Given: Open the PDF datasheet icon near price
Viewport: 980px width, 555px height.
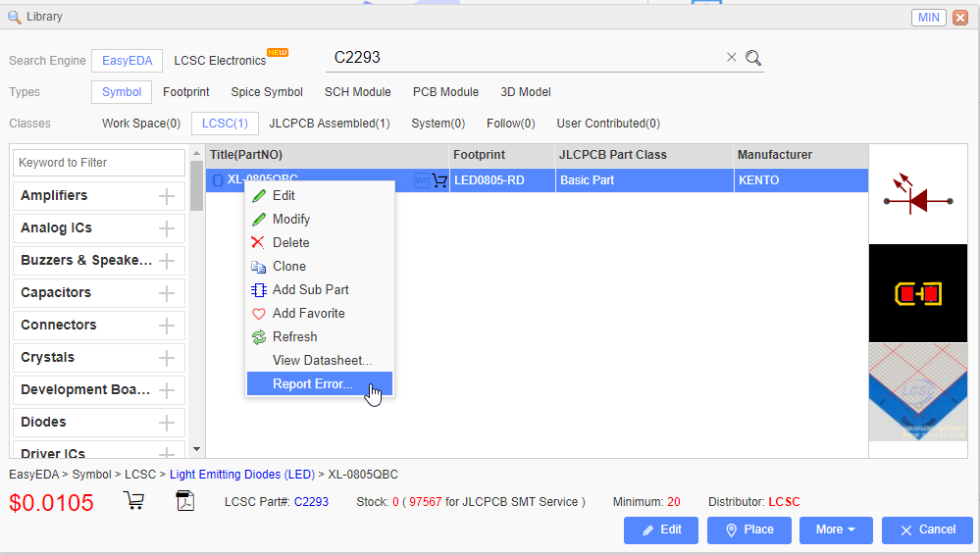Looking at the screenshot, I should pos(185,501).
